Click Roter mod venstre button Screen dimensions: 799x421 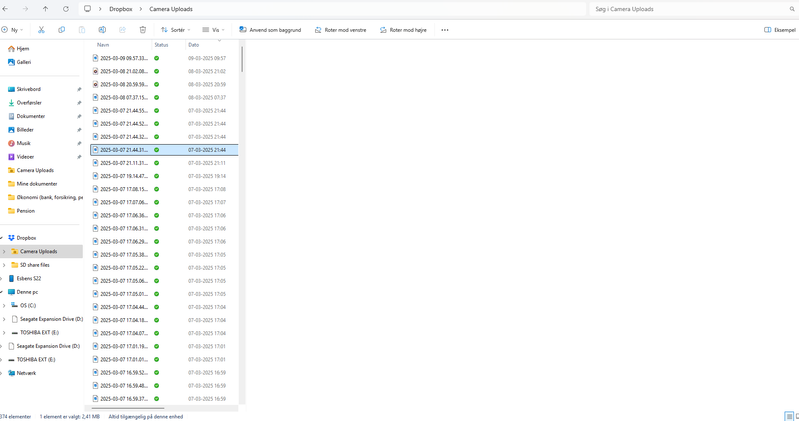click(341, 30)
